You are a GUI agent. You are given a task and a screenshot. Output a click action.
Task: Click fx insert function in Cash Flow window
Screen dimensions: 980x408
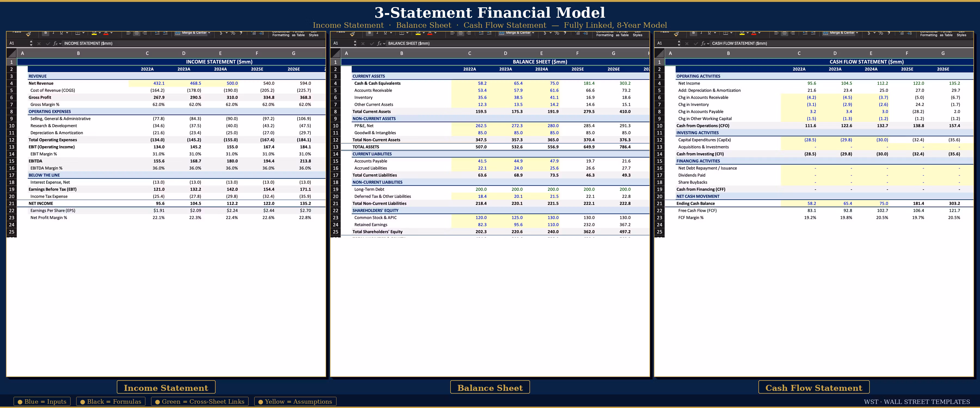click(x=703, y=43)
